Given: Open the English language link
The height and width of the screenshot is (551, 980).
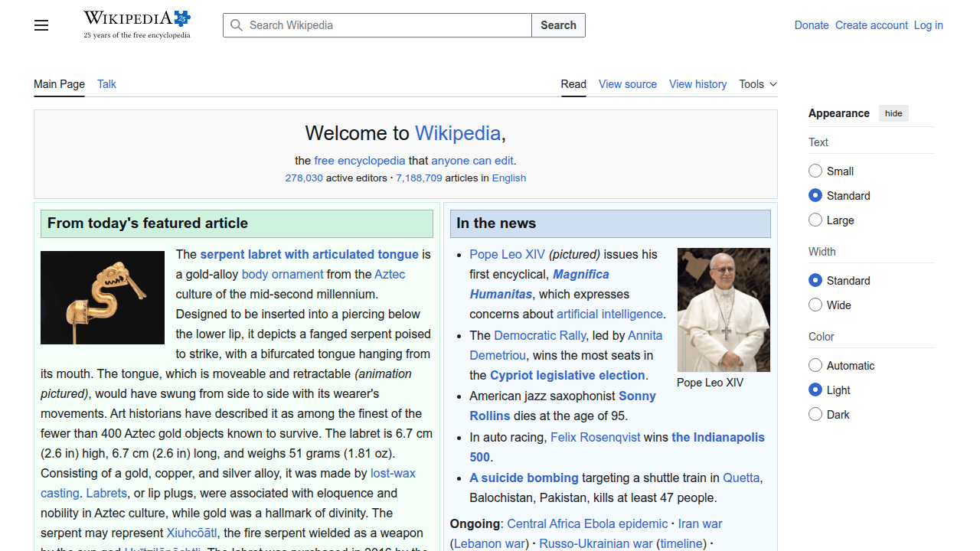Looking at the screenshot, I should coord(509,178).
